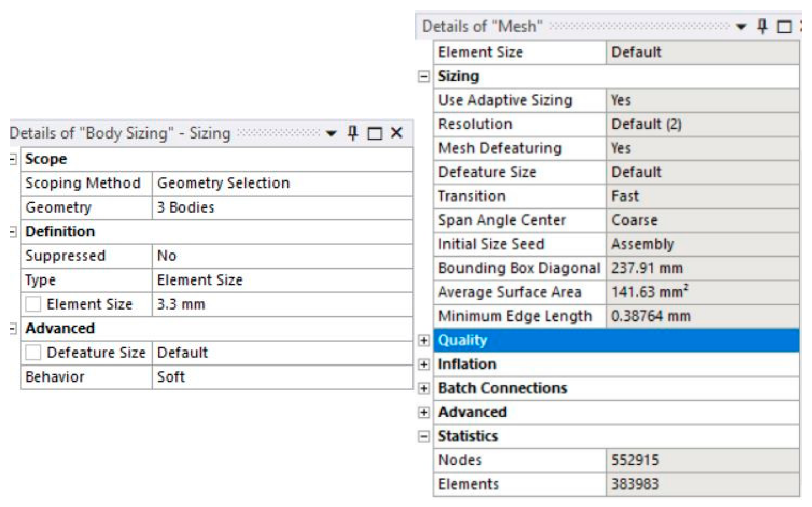Expand the Advanced section in Mesh details
The width and height of the screenshot is (812, 507).
[x=424, y=412]
